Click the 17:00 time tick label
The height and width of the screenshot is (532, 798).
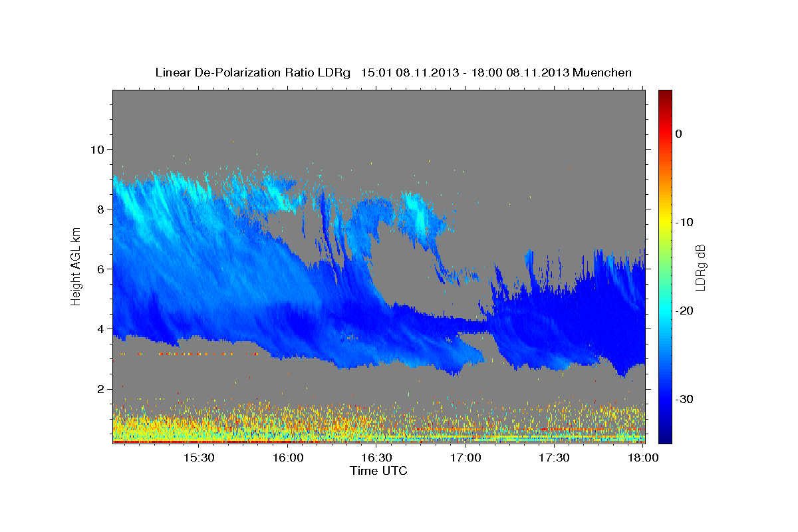point(465,458)
